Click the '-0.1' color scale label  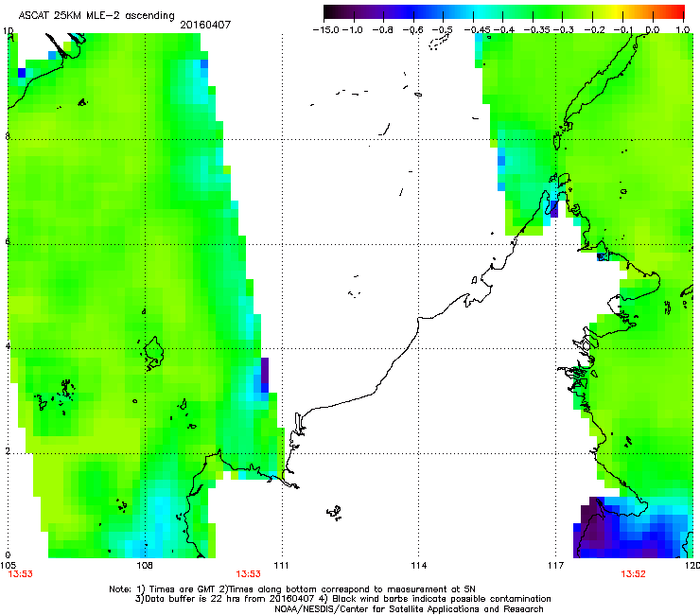[x=622, y=30]
